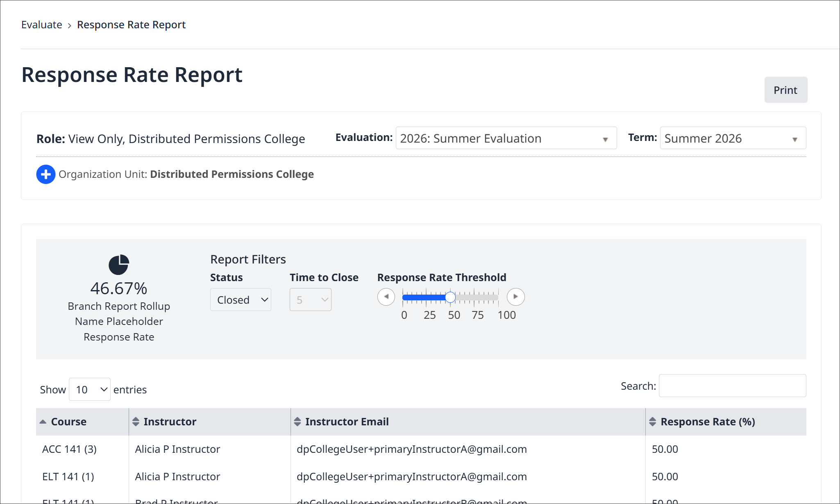Click Response Rate Report breadcrumb
The width and height of the screenshot is (840, 504).
point(131,25)
